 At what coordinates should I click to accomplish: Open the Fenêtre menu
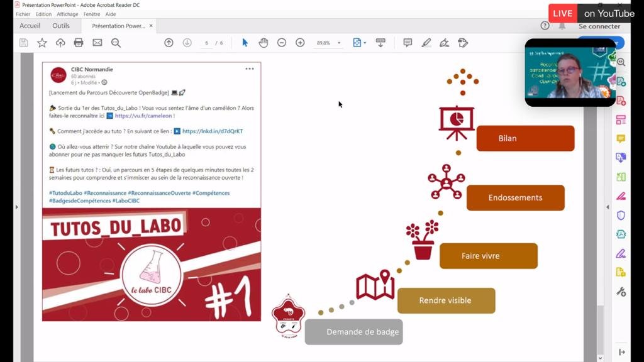tap(92, 14)
